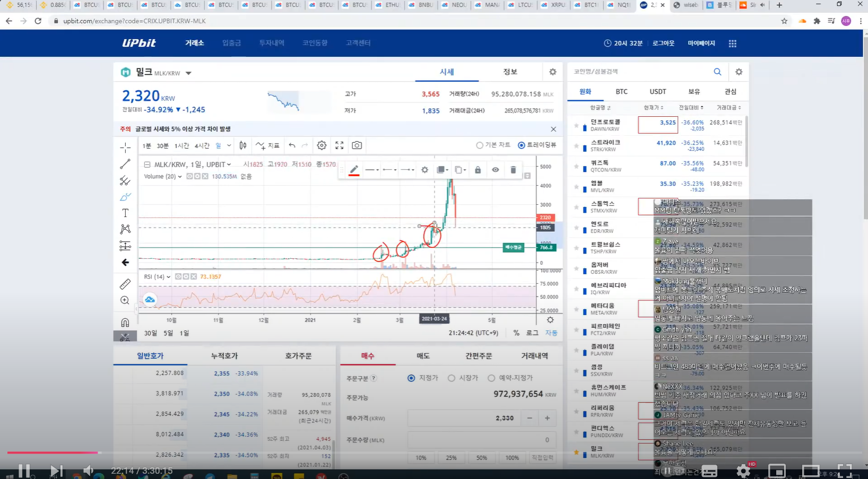Expand MLK/KRW symbol legend dropdown
This screenshot has height=479, width=868.
click(x=229, y=164)
